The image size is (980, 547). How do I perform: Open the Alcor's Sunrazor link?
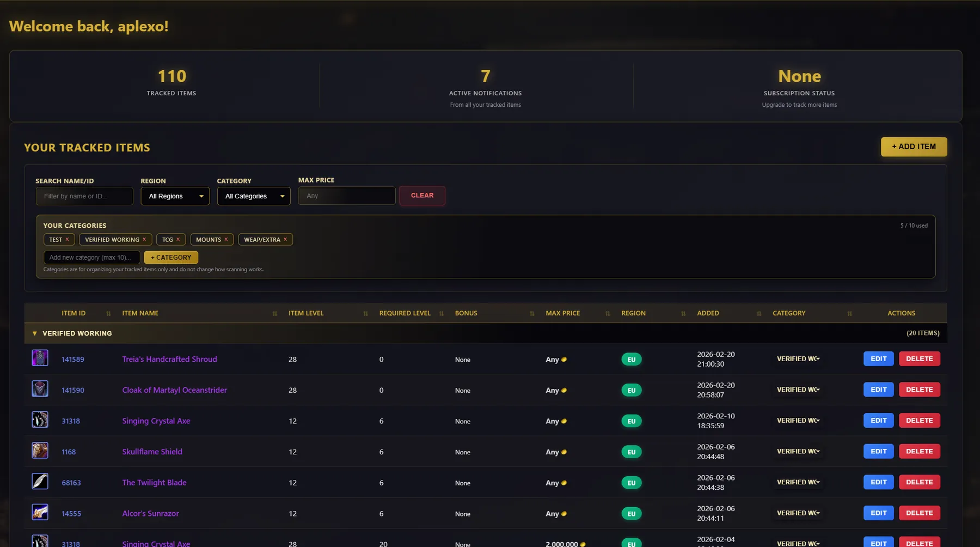(x=150, y=514)
